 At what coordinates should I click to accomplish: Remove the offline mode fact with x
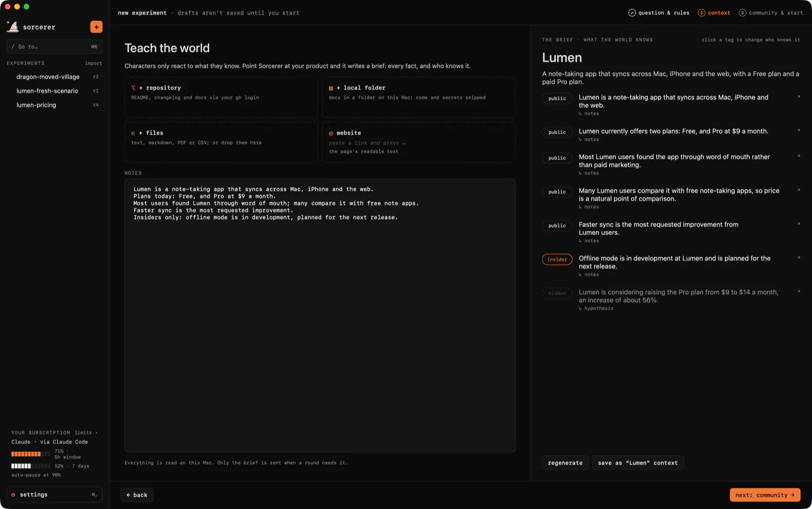coord(799,257)
